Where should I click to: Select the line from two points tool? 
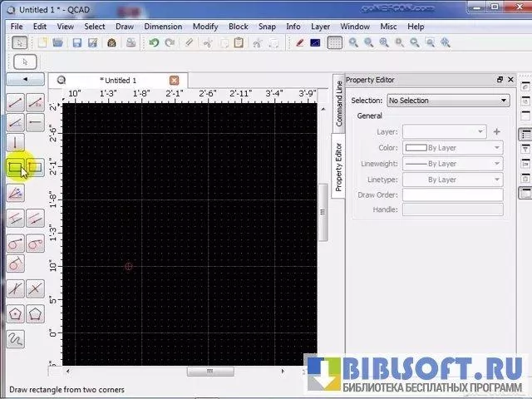[x=15, y=103]
